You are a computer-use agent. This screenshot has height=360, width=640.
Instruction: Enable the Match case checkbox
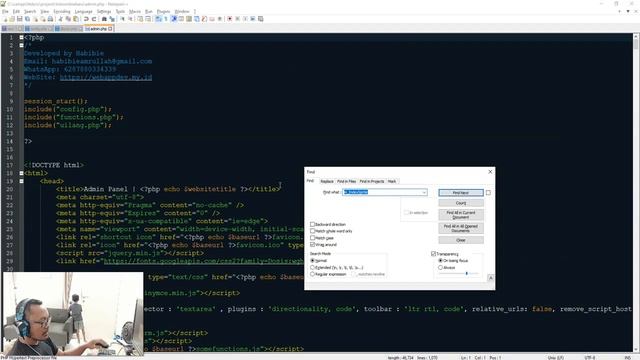[x=313, y=238]
